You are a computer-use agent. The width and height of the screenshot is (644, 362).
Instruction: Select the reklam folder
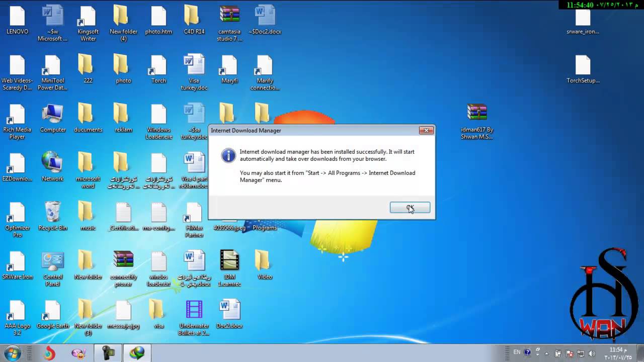coord(123,119)
